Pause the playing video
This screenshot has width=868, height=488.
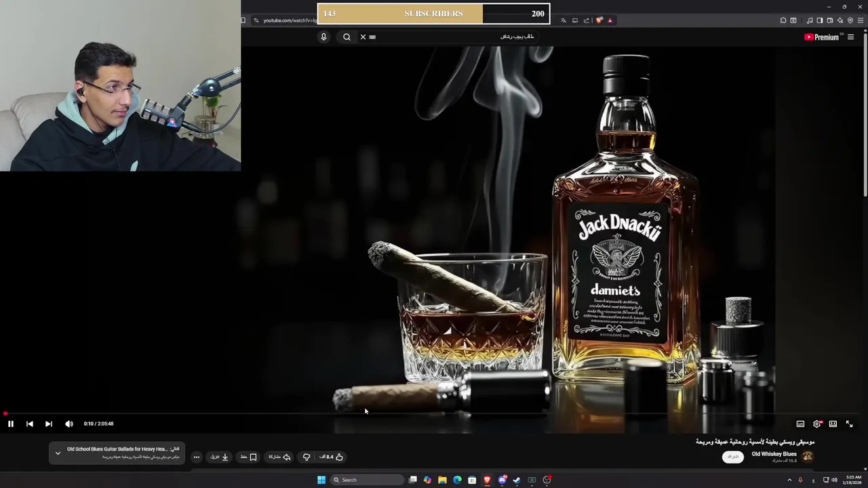coord(11,424)
